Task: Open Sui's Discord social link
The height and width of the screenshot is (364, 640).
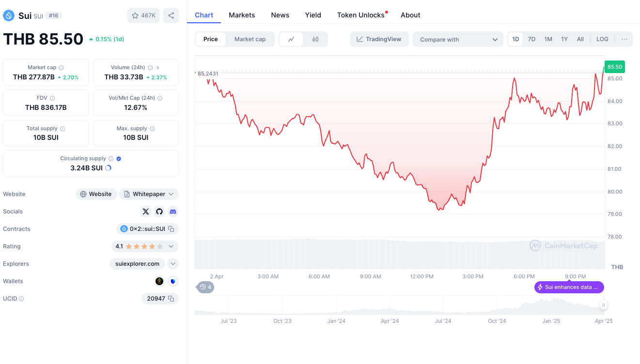Action: click(173, 212)
